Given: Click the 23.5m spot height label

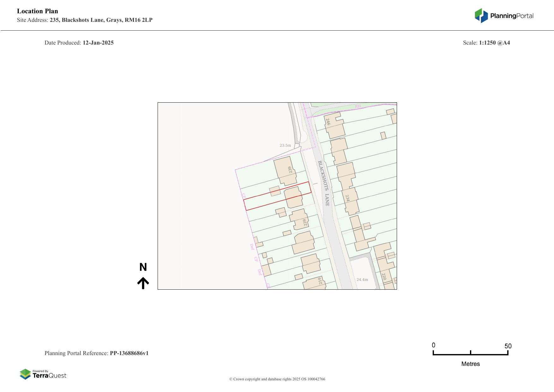Looking at the screenshot, I should tap(285, 145).
